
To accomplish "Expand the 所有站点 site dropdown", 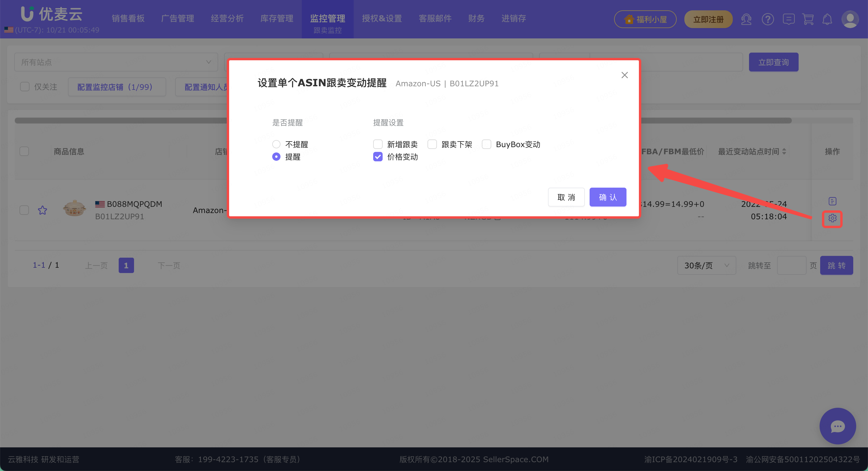I will (x=116, y=62).
